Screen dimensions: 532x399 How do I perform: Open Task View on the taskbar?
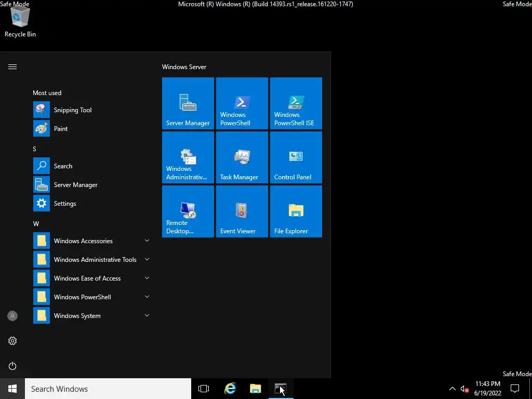tap(204, 389)
